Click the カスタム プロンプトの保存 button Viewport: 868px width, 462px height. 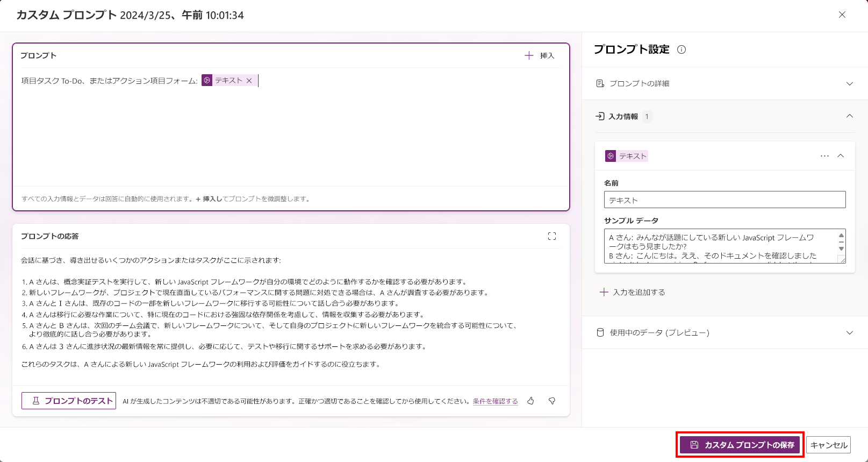point(740,445)
